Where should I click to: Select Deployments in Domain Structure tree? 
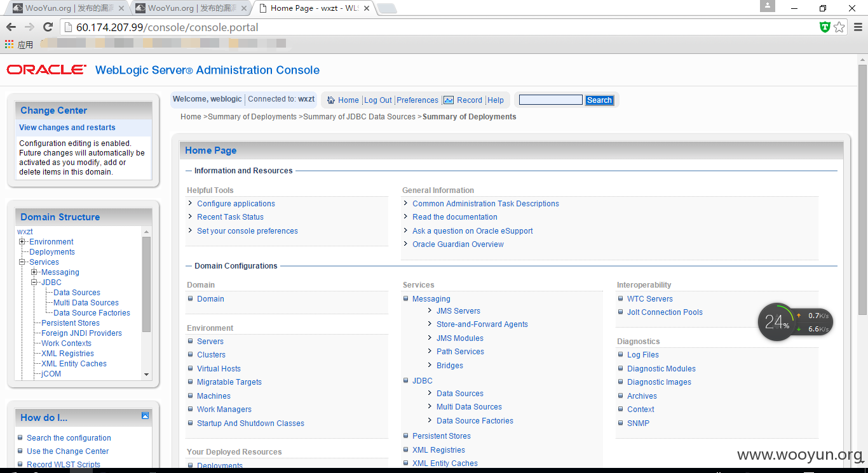click(x=52, y=252)
